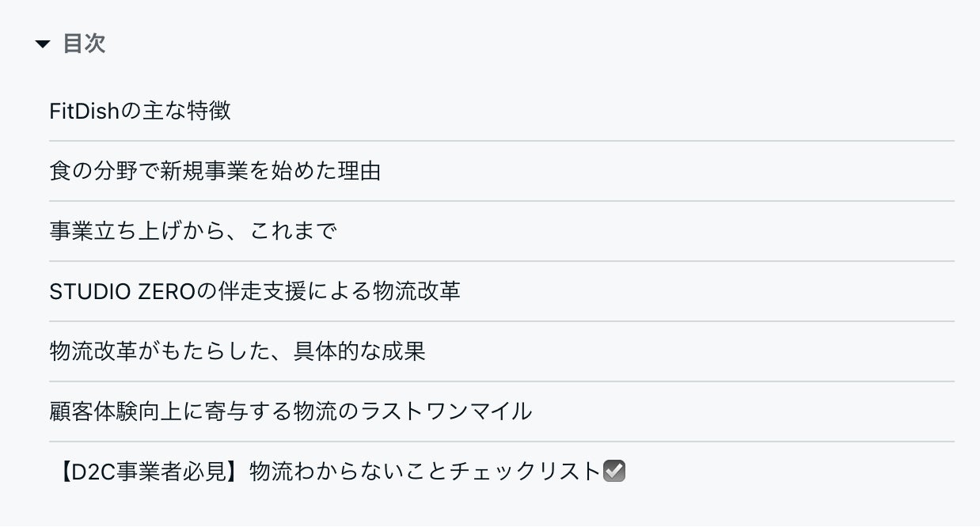This screenshot has height=527, width=980.
Task: Click '【D2C事業者必見】' bracketed text
Action: click(x=149, y=472)
